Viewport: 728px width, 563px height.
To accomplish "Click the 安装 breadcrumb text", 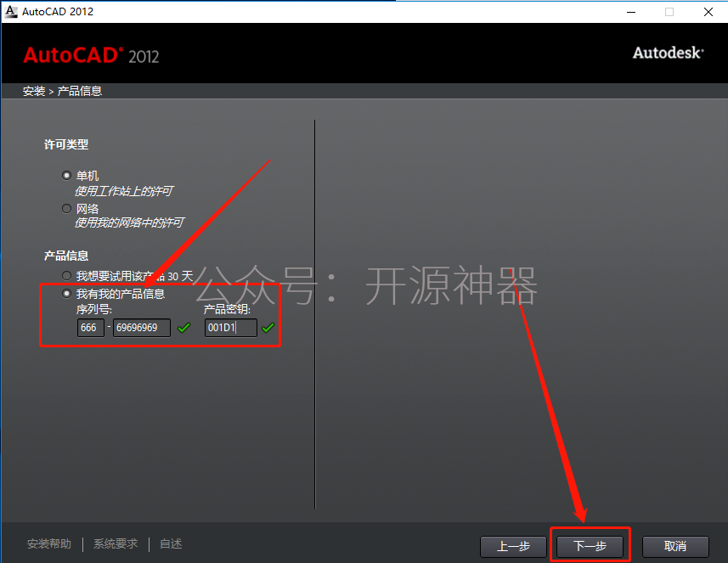I will click(x=34, y=91).
